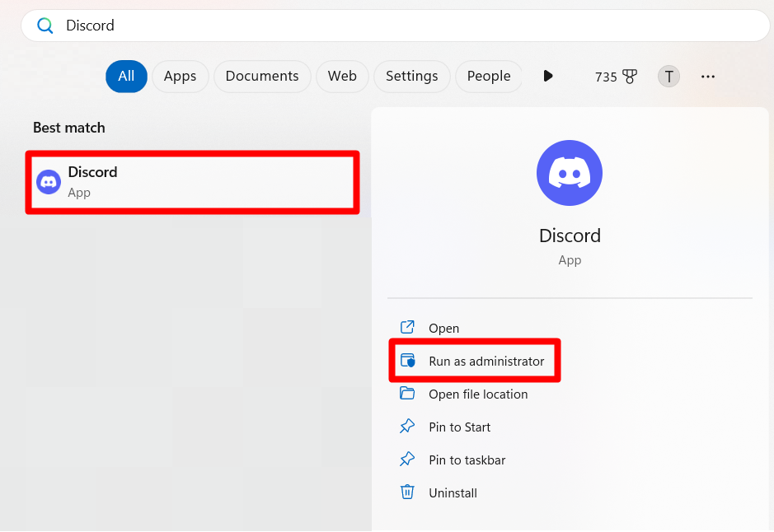Switch to the Documents filter tab
This screenshot has height=532, width=774.
point(262,77)
